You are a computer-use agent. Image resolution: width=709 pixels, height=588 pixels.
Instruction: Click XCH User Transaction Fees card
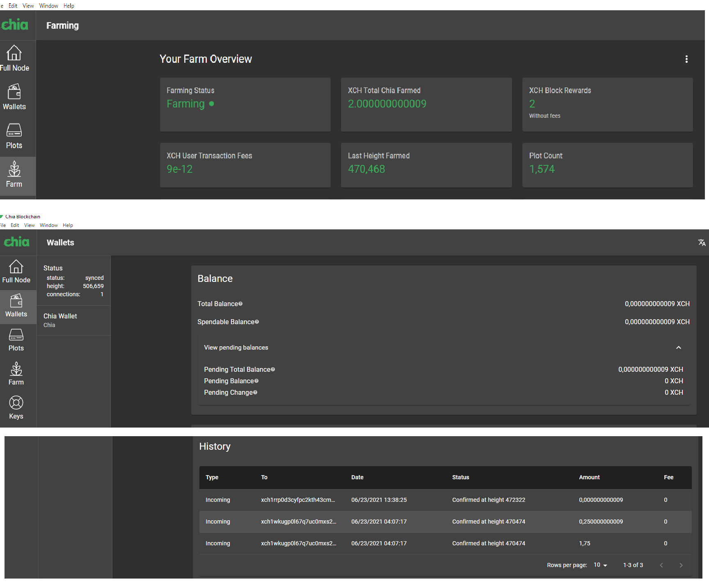point(245,165)
